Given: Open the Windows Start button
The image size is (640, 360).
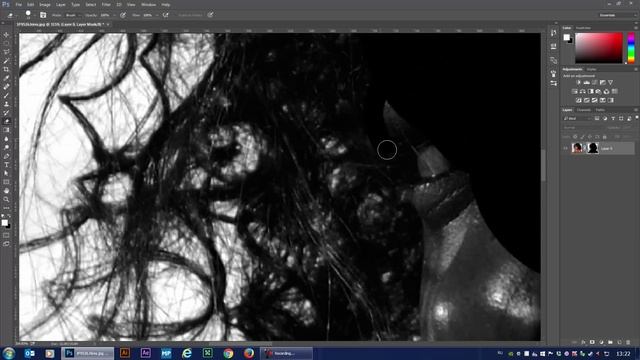Looking at the screenshot, I should point(9,353).
